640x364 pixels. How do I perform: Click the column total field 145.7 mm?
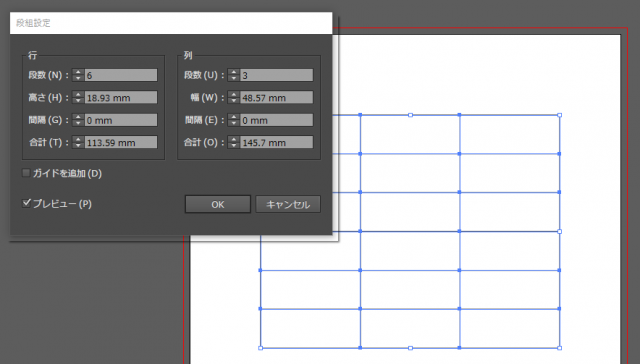[x=277, y=142]
